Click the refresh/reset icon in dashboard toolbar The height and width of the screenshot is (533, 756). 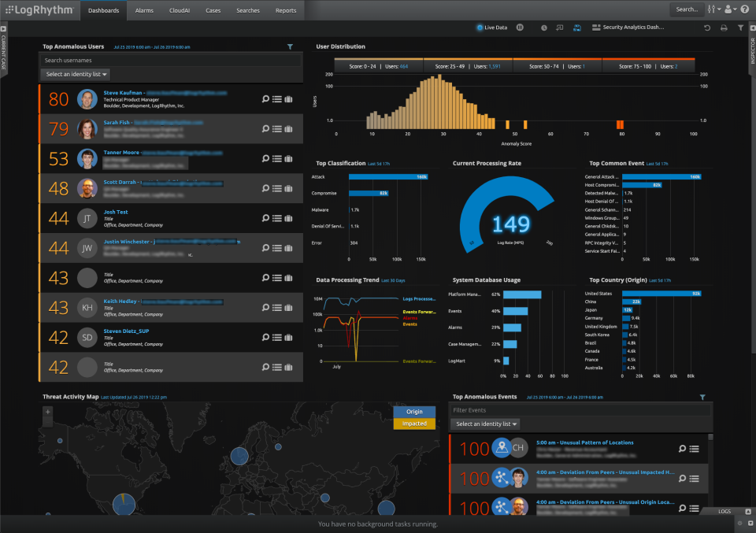pos(707,28)
